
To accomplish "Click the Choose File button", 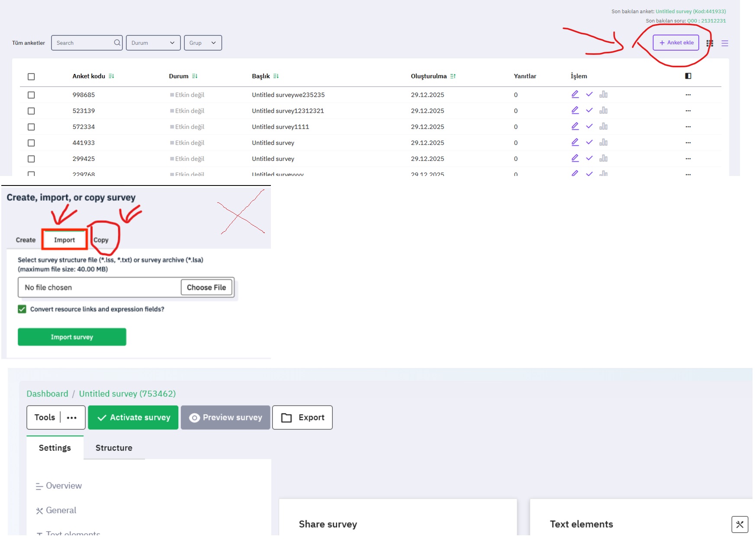I will click(206, 288).
